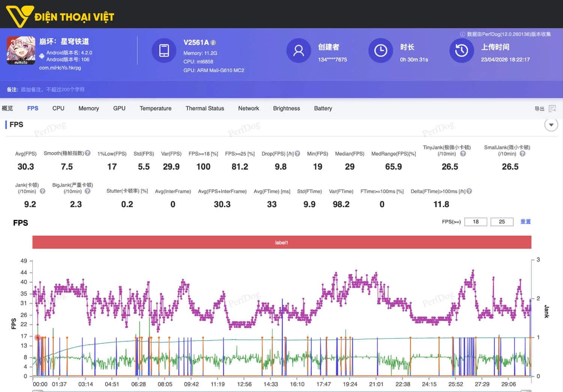The width and height of the screenshot is (563, 392).
Task: Click help icon next to Drop(FPS)
Action: pos(298,154)
